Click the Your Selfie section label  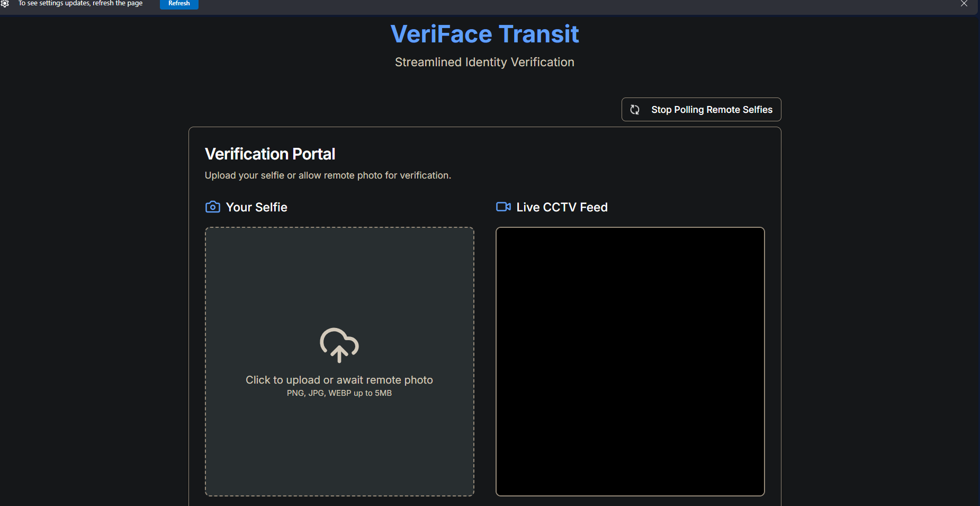tap(256, 207)
